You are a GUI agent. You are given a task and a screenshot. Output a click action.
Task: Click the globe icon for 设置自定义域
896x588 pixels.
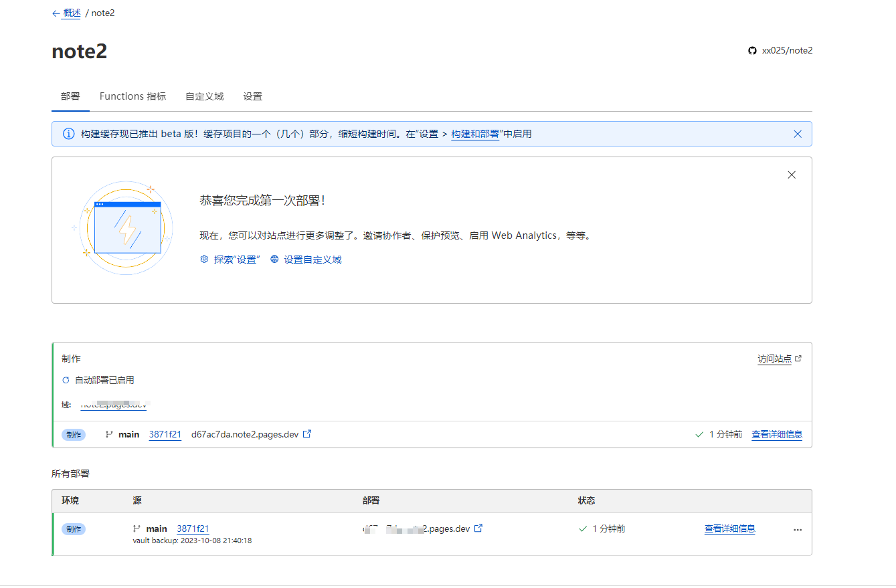(274, 260)
